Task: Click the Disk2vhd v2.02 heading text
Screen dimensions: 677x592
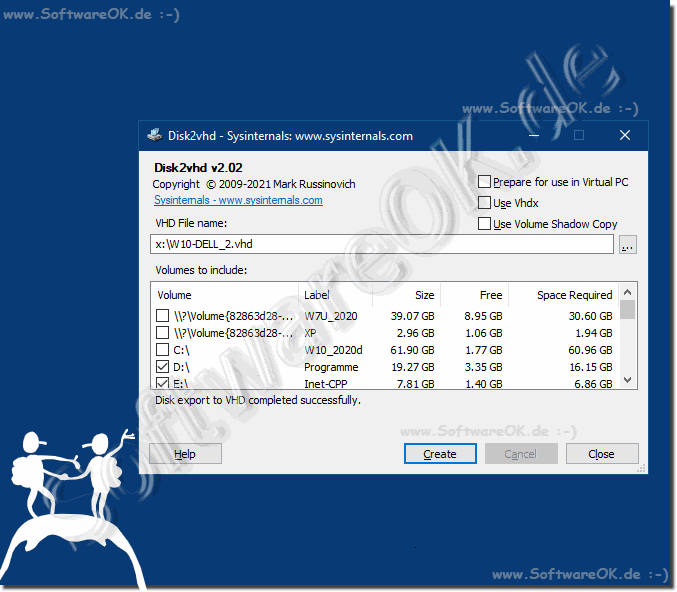Action: [198, 168]
